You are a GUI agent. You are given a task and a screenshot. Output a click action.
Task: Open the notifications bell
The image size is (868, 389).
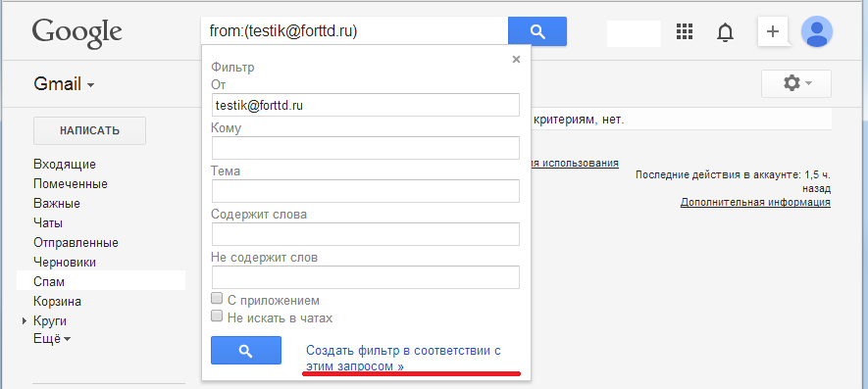pos(725,32)
